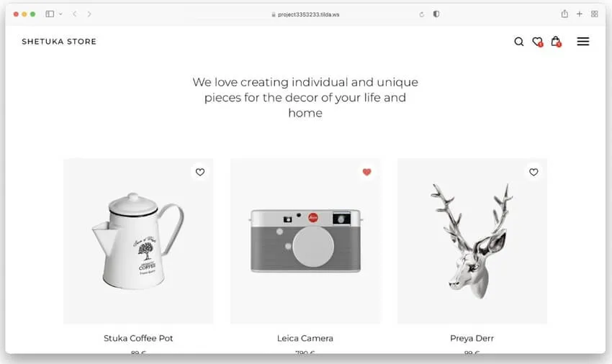Viewport: 612px width, 364px height.
Task: Click the Leica camera product image
Action: (x=305, y=241)
